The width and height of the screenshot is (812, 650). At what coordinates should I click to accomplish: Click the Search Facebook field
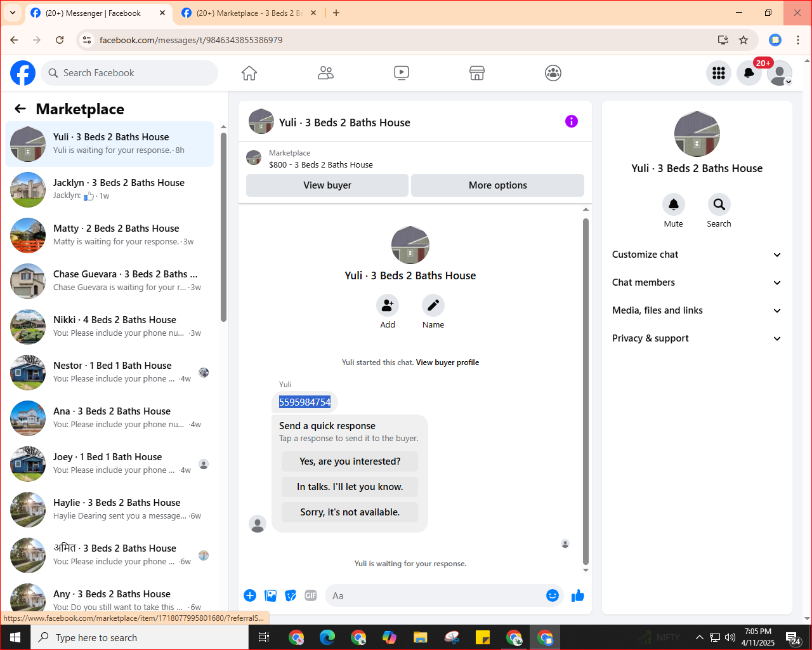click(x=129, y=73)
